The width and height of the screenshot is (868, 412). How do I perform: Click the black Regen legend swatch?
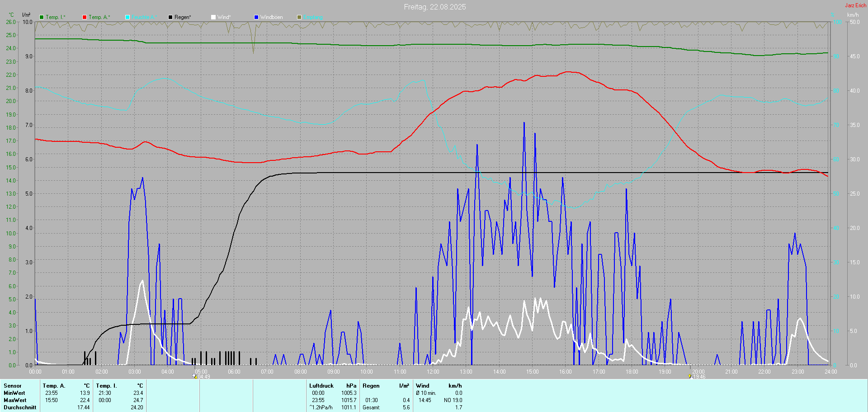click(x=170, y=17)
